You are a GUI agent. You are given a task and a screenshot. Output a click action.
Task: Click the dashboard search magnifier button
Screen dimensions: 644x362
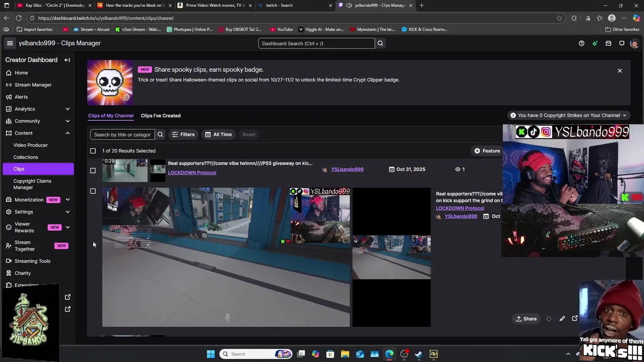[x=380, y=43]
